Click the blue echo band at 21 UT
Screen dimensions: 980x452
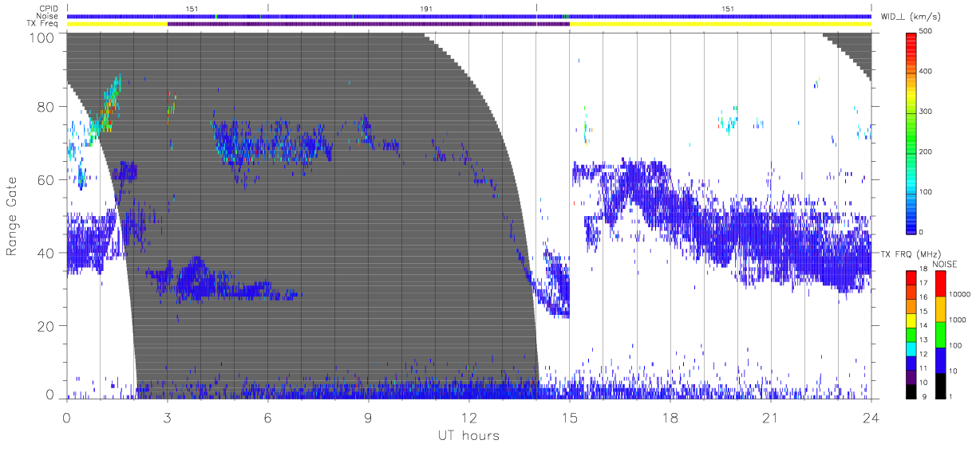point(771,239)
